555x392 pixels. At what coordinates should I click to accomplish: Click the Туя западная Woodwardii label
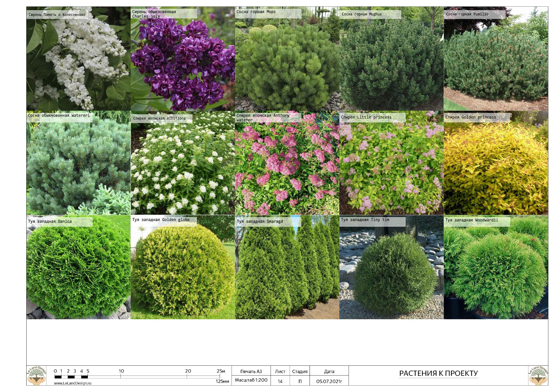471,220
